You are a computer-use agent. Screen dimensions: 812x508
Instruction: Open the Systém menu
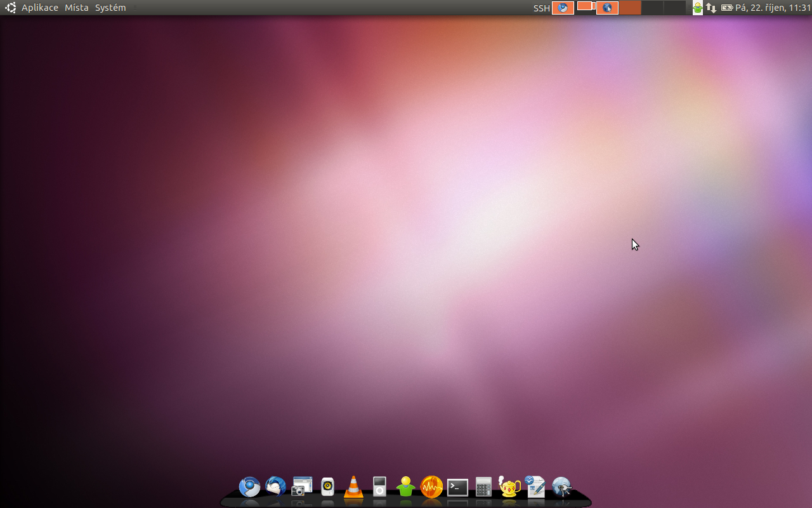pos(110,8)
